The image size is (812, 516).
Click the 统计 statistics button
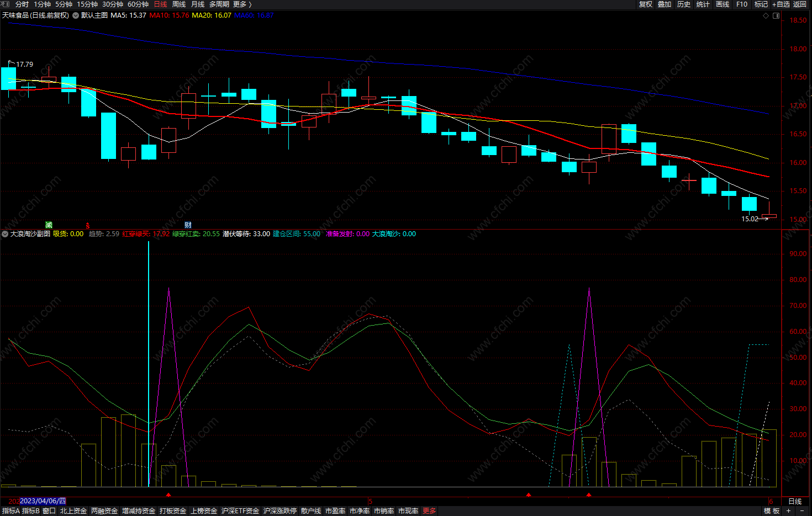(703, 4)
